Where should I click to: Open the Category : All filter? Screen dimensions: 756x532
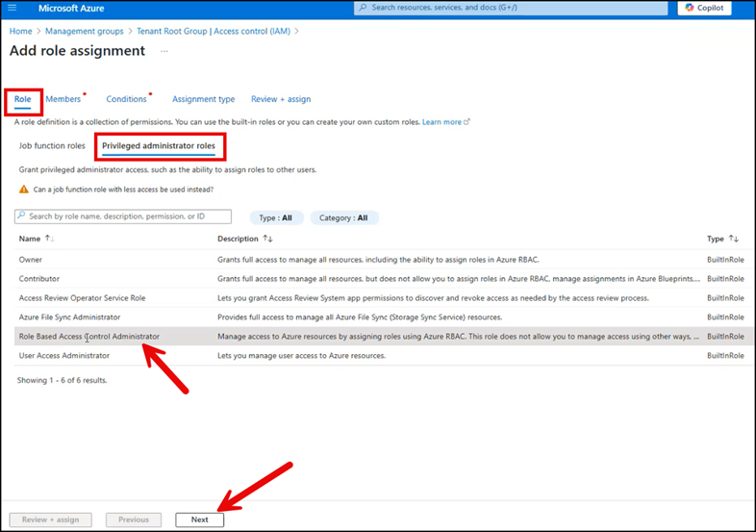coord(343,218)
